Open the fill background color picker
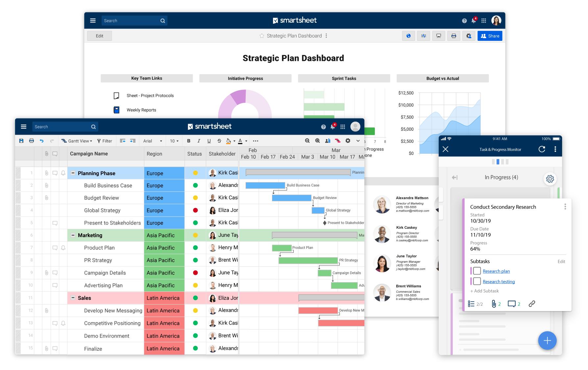 [229, 141]
